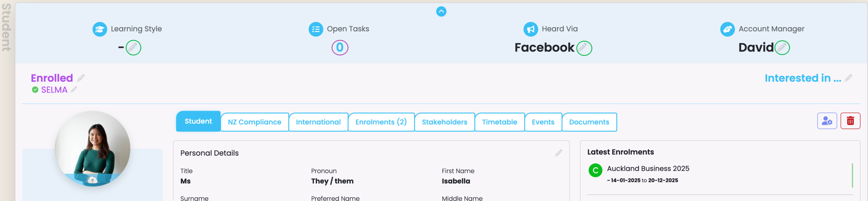View the Documents tab
Viewport: 868px width, 201px height.
(589, 122)
